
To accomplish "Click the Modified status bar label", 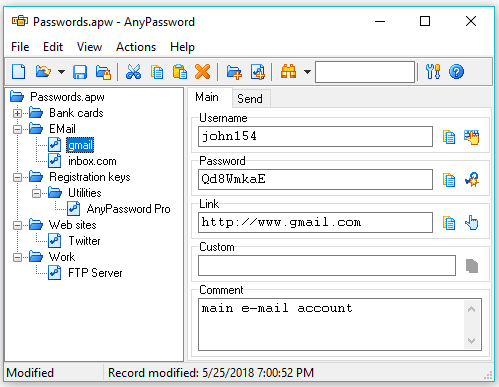I will tap(30, 373).
